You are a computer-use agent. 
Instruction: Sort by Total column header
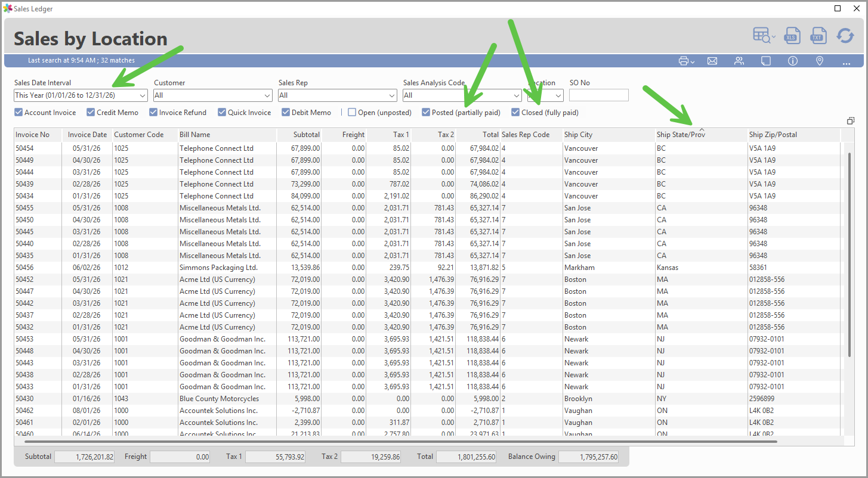[478, 135]
